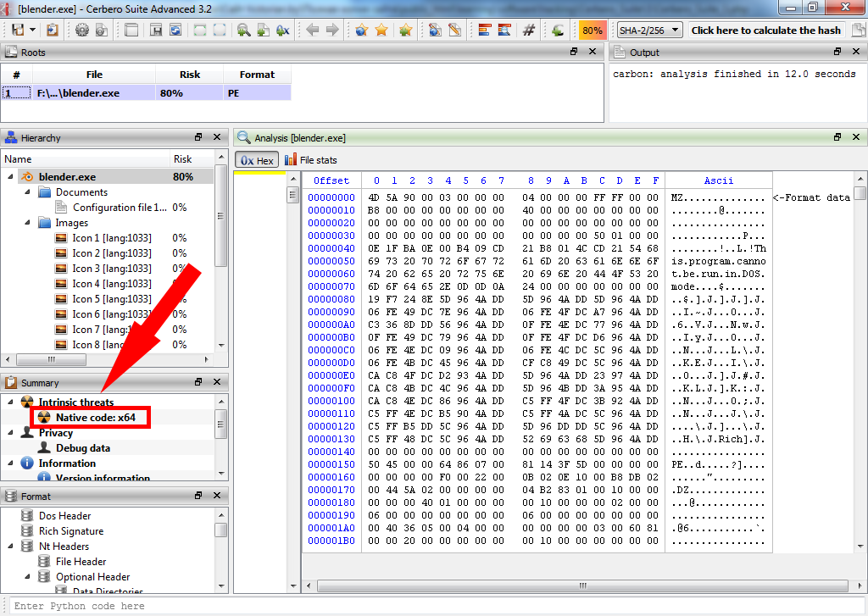Toggle the Hex view button
This screenshot has height=616, width=868.
tap(257, 159)
